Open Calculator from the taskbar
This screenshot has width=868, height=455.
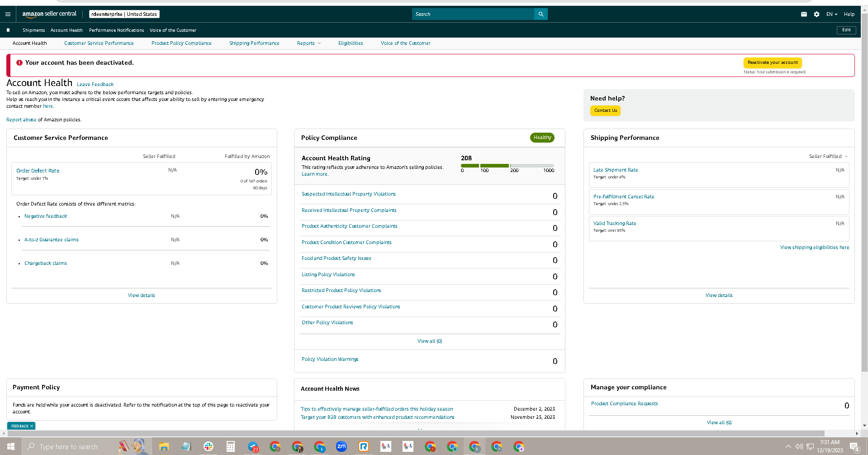[231, 447]
